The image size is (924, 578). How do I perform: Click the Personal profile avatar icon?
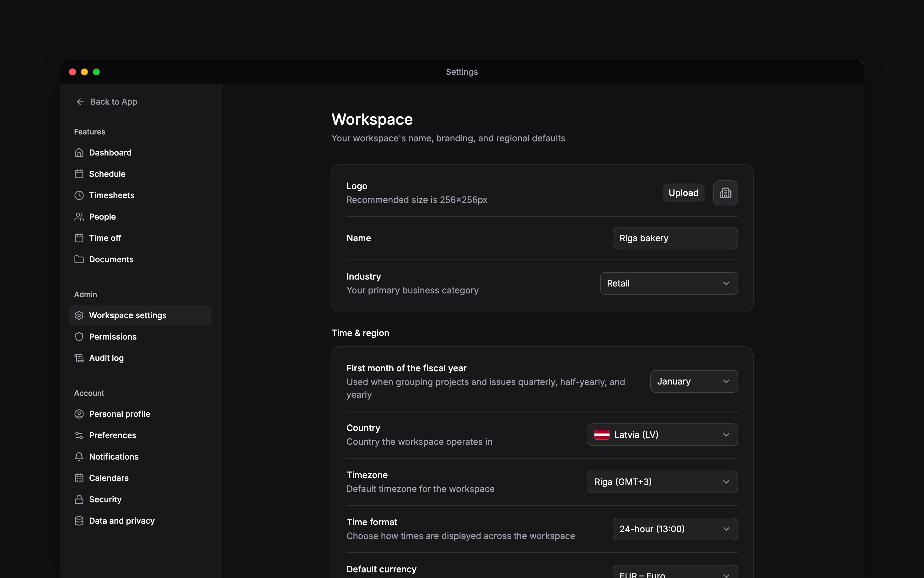pyautogui.click(x=79, y=414)
